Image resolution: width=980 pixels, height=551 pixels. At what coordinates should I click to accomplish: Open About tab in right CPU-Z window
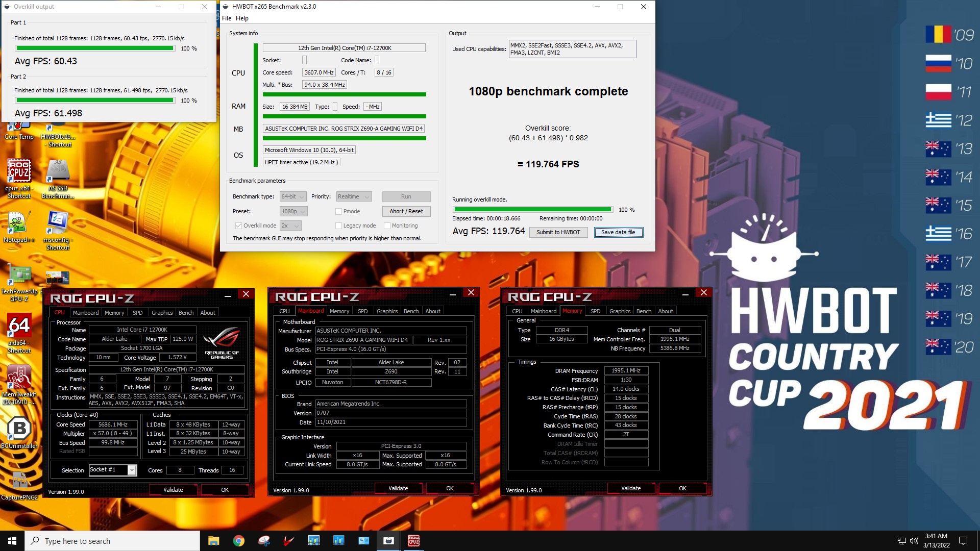pyautogui.click(x=665, y=311)
